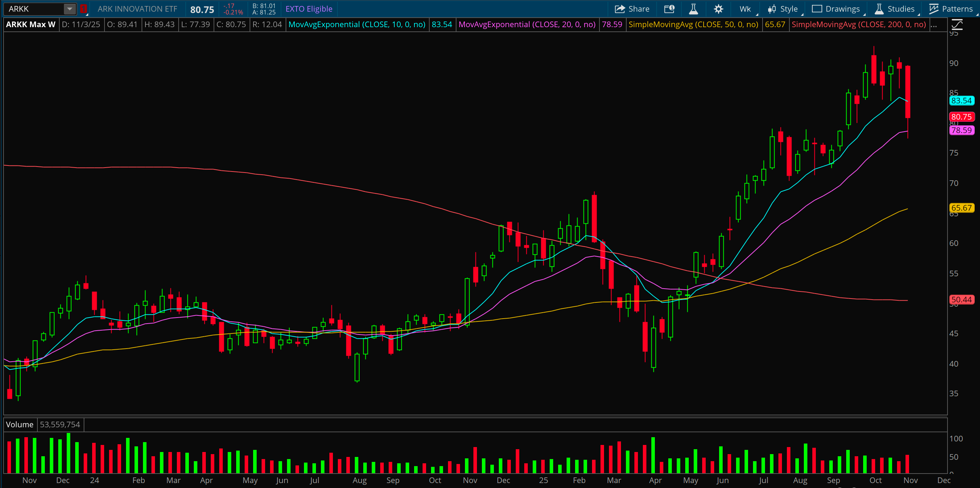Expand the truncated studies ellipsis

coord(934,25)
